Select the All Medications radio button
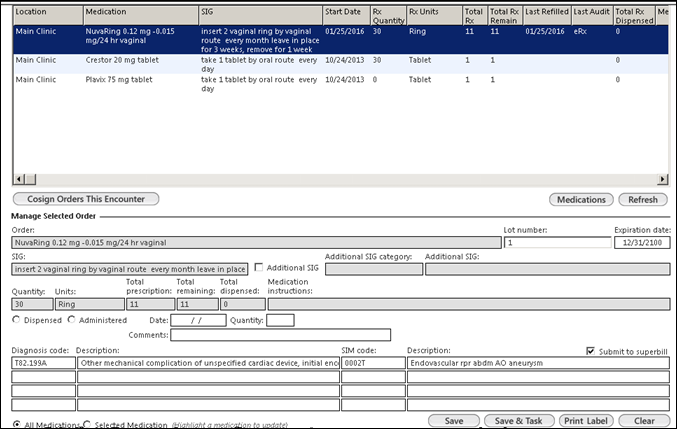Viewport: 677px width, 429px height. click(16, 424)
